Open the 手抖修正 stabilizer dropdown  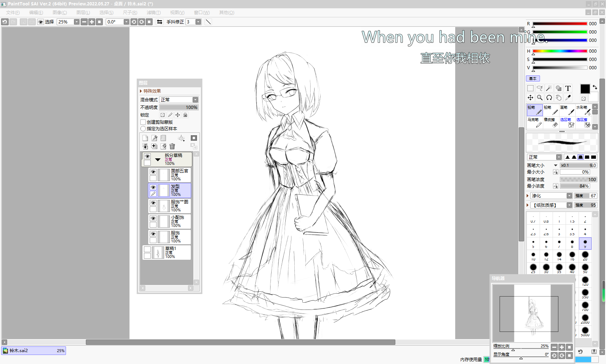click(198, 22)
